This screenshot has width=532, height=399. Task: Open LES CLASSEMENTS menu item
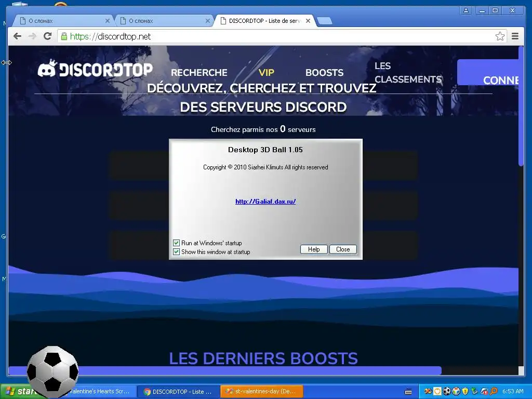[x=408, y=73]
